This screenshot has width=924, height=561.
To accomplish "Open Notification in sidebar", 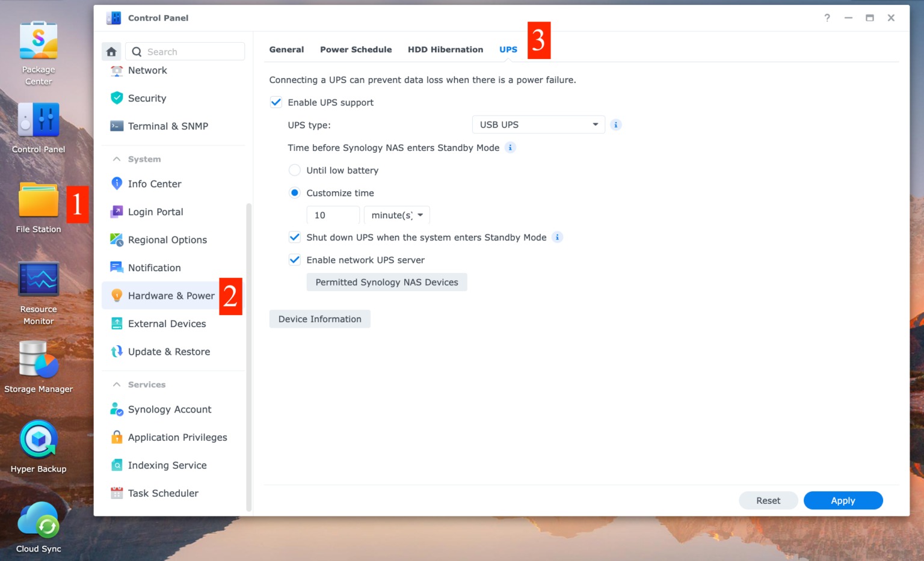I will (x=173, y=268).
